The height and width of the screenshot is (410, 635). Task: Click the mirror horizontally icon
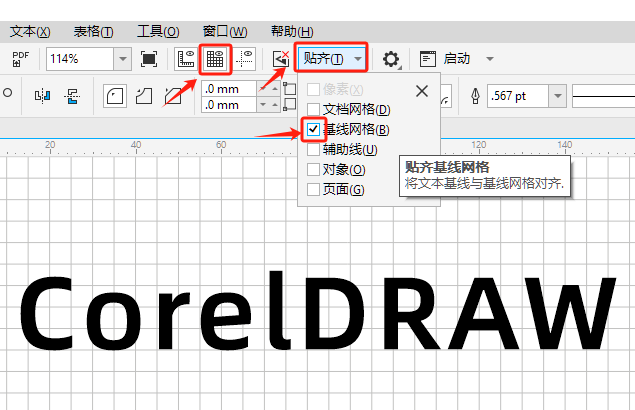[x=42, y=96]
